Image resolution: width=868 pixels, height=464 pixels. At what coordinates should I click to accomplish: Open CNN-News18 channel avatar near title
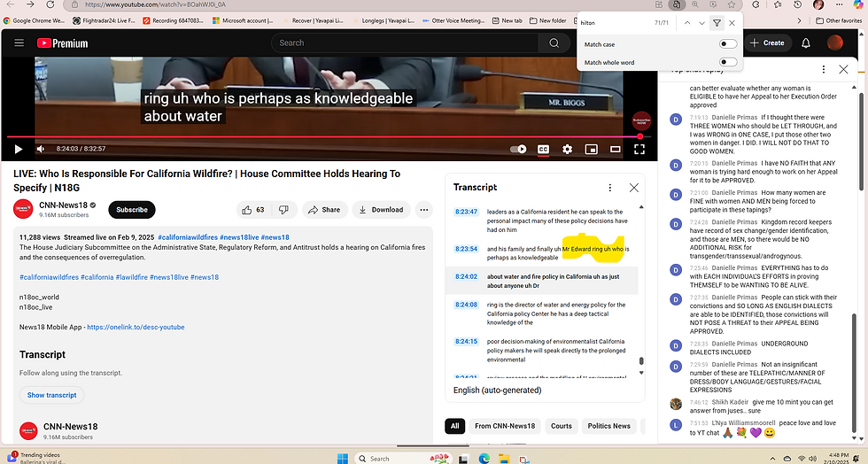(23, 209)
